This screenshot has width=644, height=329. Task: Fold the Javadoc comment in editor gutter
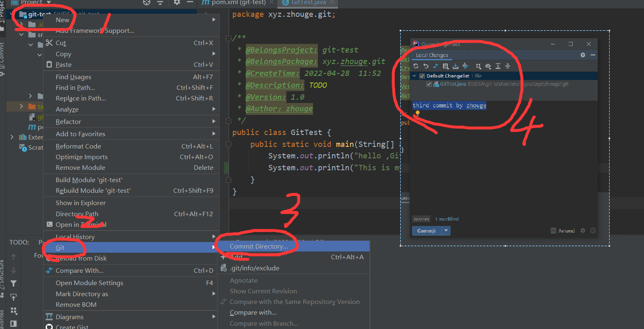(x=229, y=39)
